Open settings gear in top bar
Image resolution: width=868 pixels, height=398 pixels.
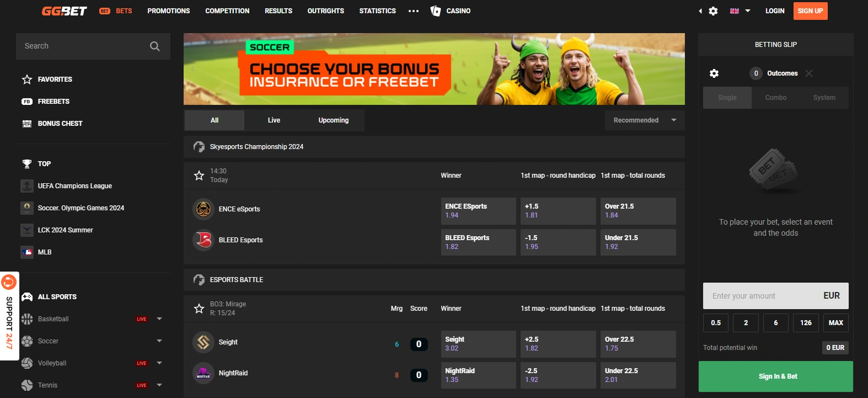click(x=713, y=11)
